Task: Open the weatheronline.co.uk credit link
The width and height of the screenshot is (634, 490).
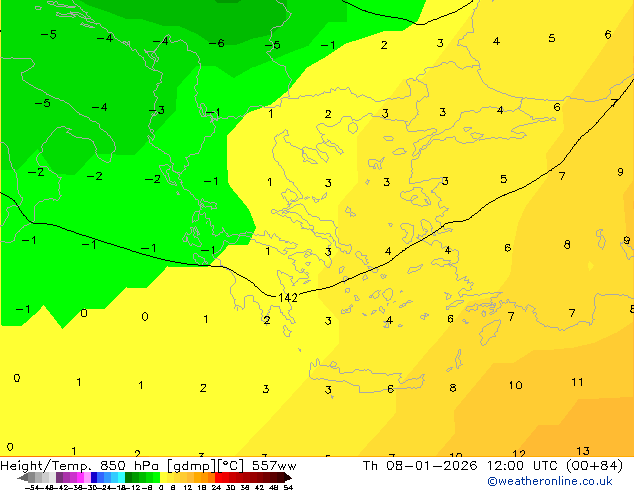Action: 550,481
